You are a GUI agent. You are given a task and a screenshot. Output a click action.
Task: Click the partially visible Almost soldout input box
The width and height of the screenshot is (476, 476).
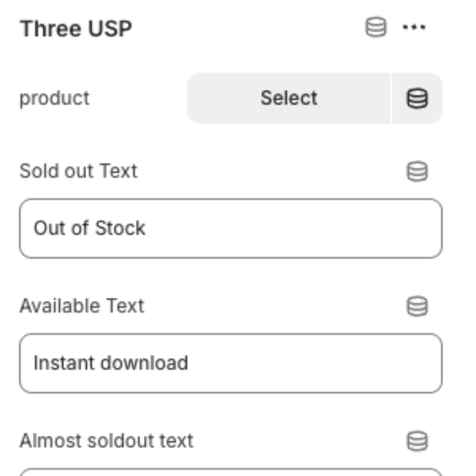231,472
